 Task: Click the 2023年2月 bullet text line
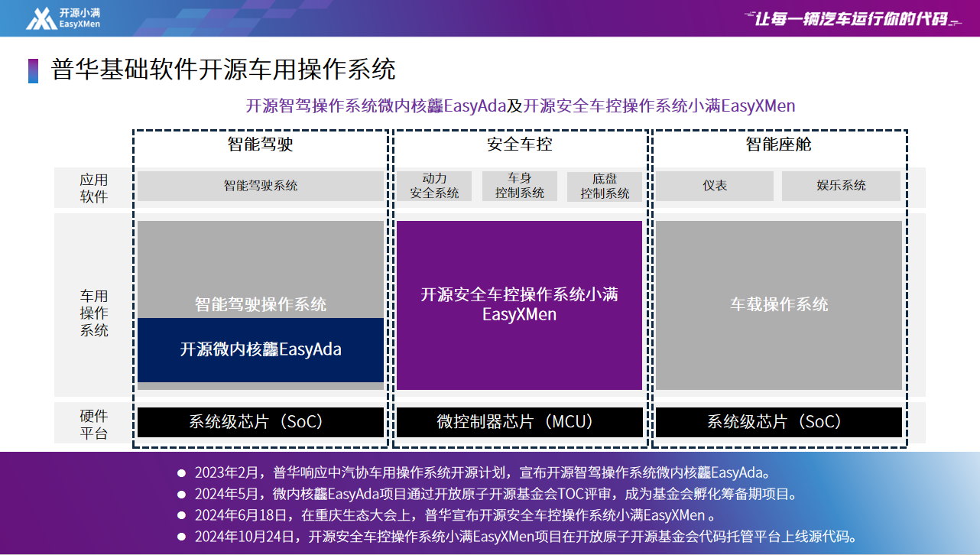click(481, 472)
